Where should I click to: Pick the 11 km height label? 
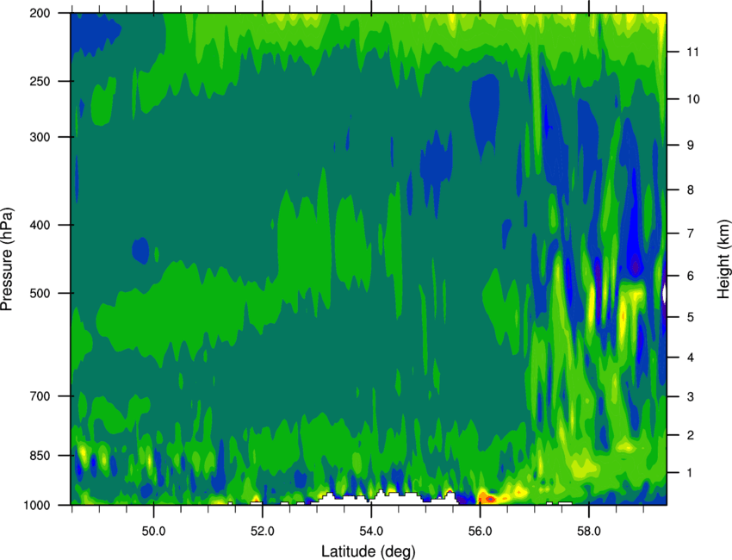click(692, 52)
